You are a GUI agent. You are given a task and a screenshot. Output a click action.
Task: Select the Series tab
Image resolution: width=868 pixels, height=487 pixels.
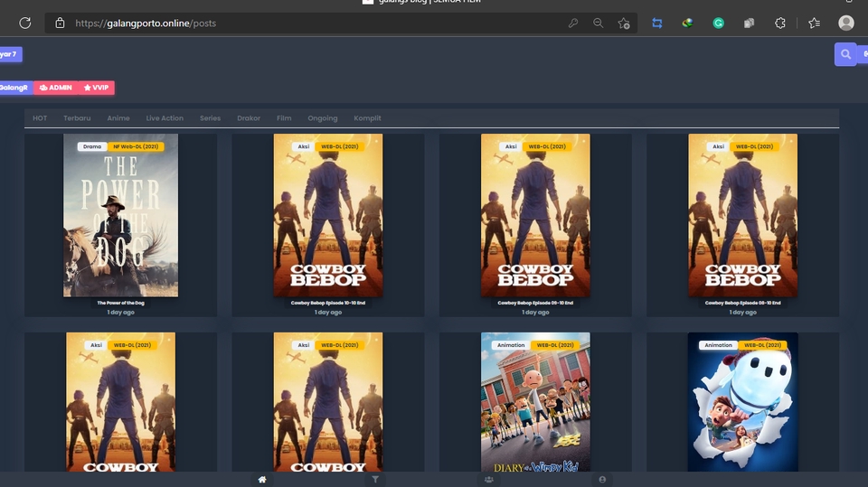tap(211, 117)
